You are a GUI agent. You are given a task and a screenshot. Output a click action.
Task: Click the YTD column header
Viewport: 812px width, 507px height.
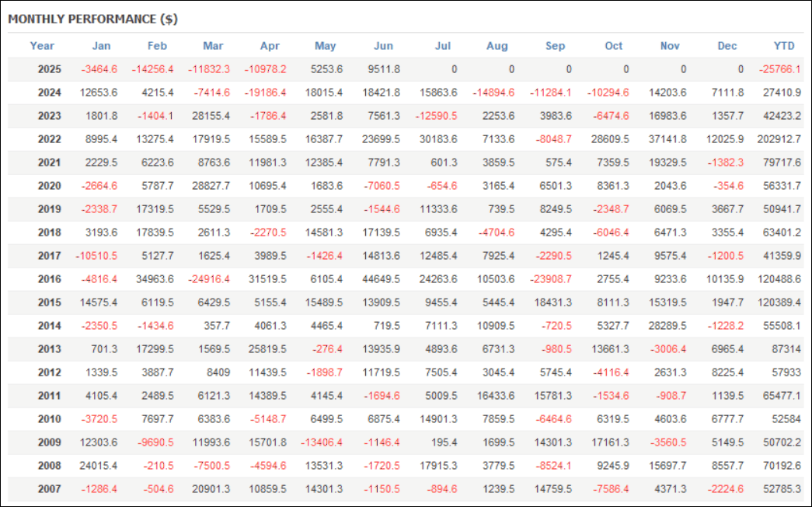click(x=784, y=46)
